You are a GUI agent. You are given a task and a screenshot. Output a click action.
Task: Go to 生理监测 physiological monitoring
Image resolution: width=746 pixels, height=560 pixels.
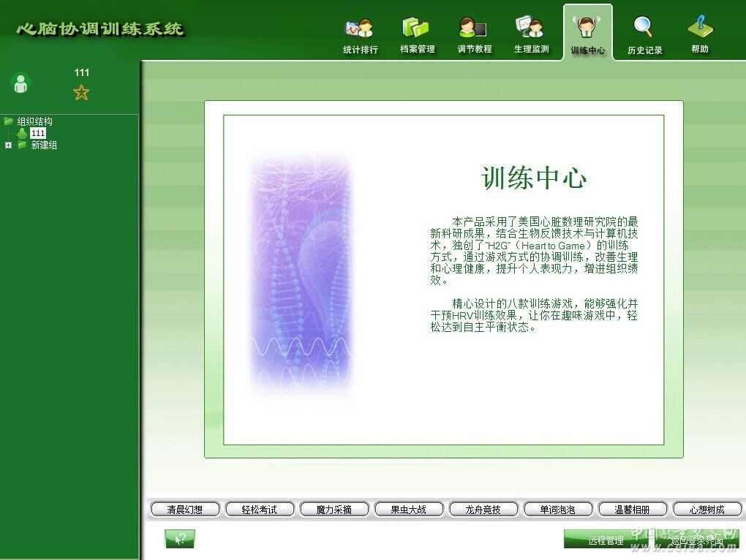pos(531,35)
